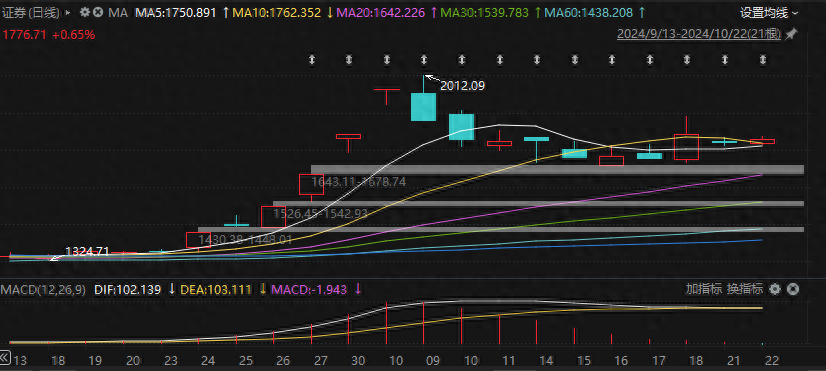Click date 22 on the time axis
The height and width of the screenshot is (371, 826).
[x=771, y=361]
